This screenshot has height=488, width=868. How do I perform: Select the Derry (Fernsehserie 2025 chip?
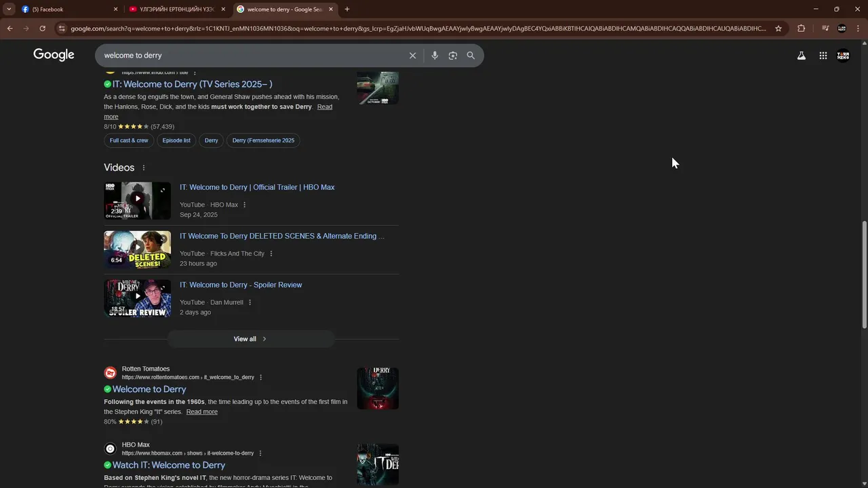[263, 140]
